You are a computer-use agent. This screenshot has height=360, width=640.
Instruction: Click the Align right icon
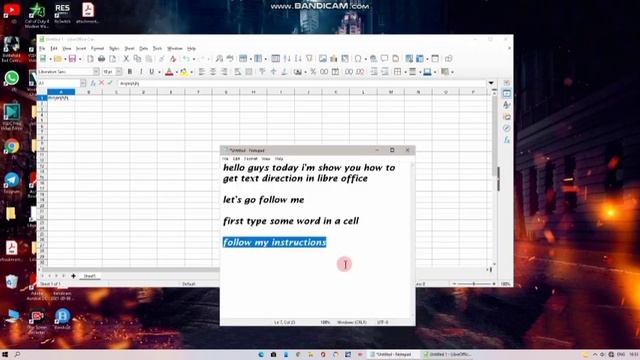224,72
